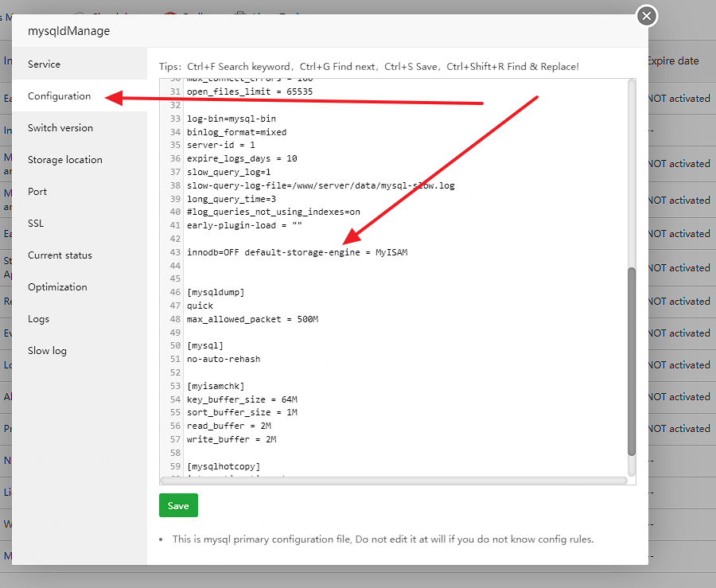Image resolution: width=716 pixels, height=588 pixels.
Task: Select the Configuration tab
Action: (59, 96)
